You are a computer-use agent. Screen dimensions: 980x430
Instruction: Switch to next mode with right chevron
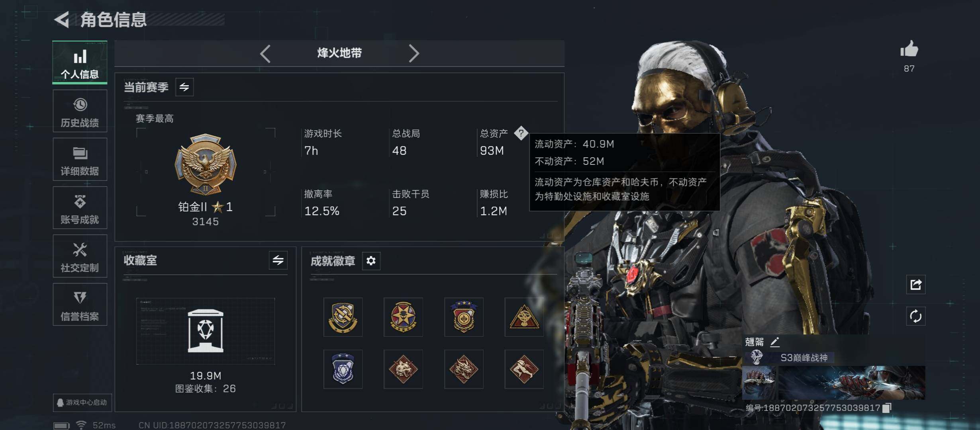coord(414,53)
